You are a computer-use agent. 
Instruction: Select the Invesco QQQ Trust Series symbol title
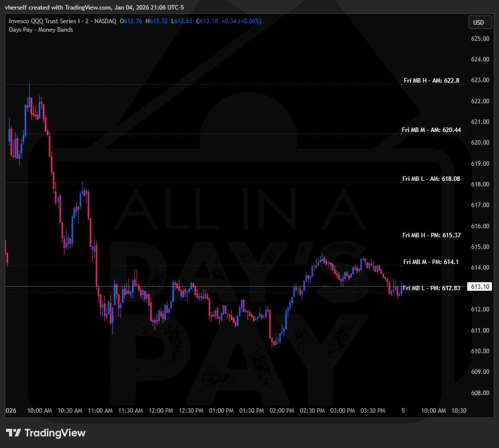click(63, 21)
